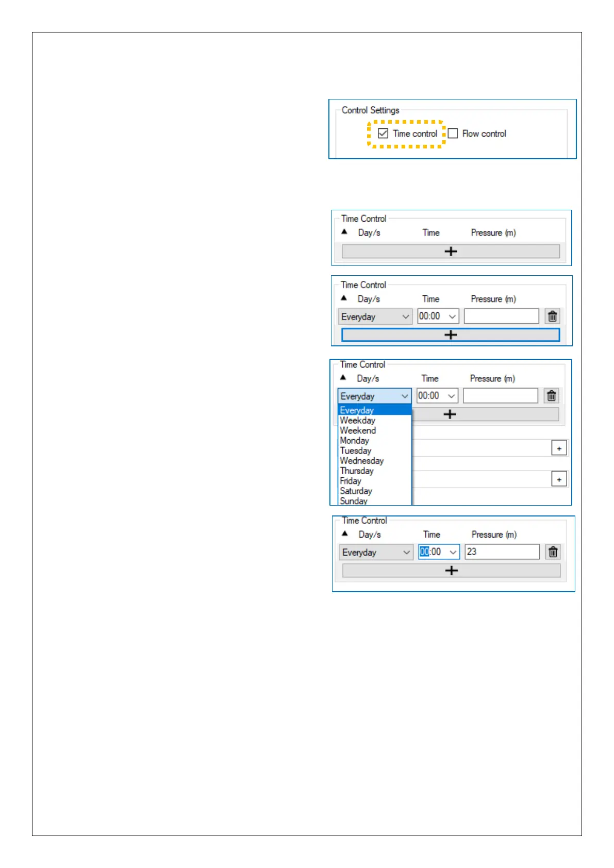Click the add row plus button partly covered by the day list
The height and width of the screenshot is (868, 614).
point(485,414)
